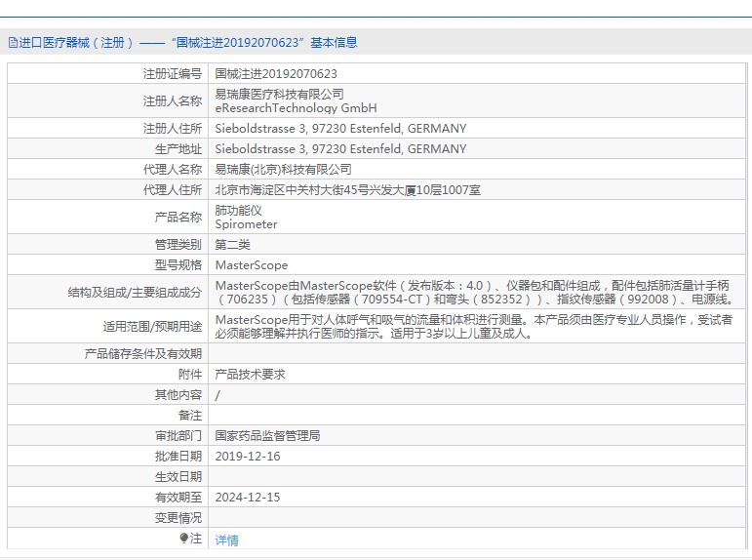Click the expiry date 2024-12-15
The height and width of the screenshot is (560, 752).
[x=248, y=498]
